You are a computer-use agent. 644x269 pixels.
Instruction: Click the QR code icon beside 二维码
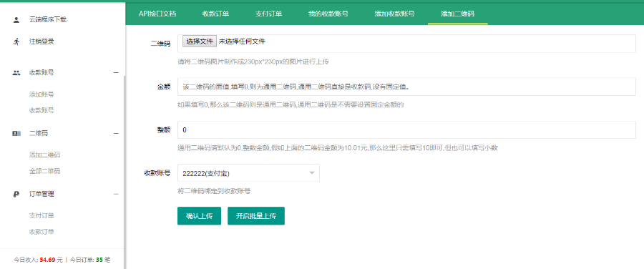16,134
